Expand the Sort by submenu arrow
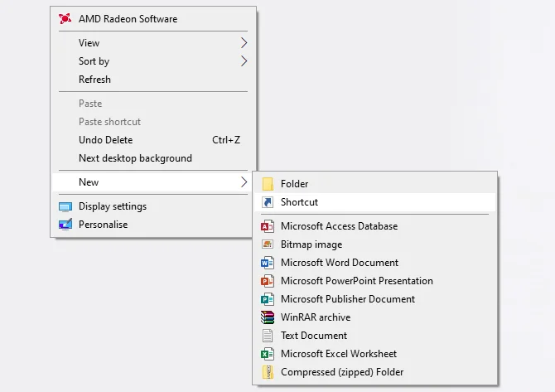 (244, 60)
